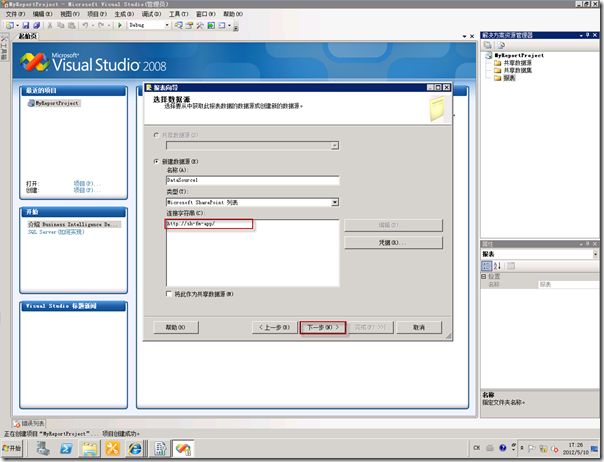
Task: Select 共享数据集 folder in Solution Explorer
Action: (517, 71)
